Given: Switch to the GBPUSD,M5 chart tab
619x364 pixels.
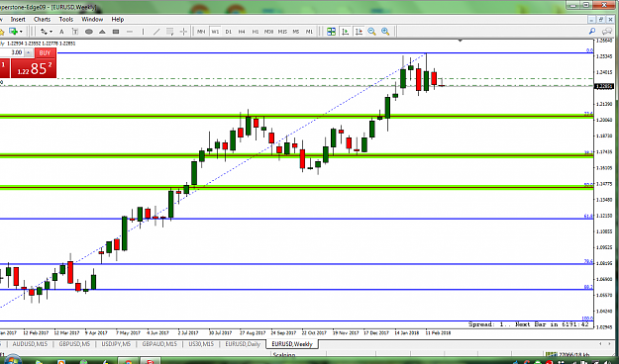Looking at the screenshot, I should click(x=74, y=344).
